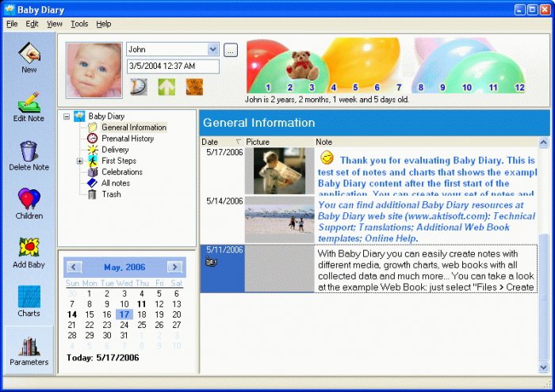Viewport: 555px width, 392px height.
Task: Open the File menu
Action: 12,24
